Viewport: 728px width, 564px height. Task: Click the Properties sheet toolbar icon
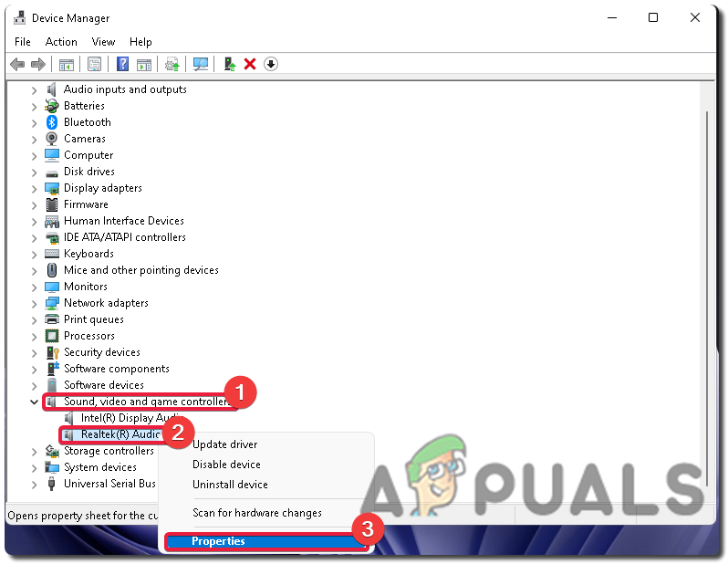tap(94, 64)
